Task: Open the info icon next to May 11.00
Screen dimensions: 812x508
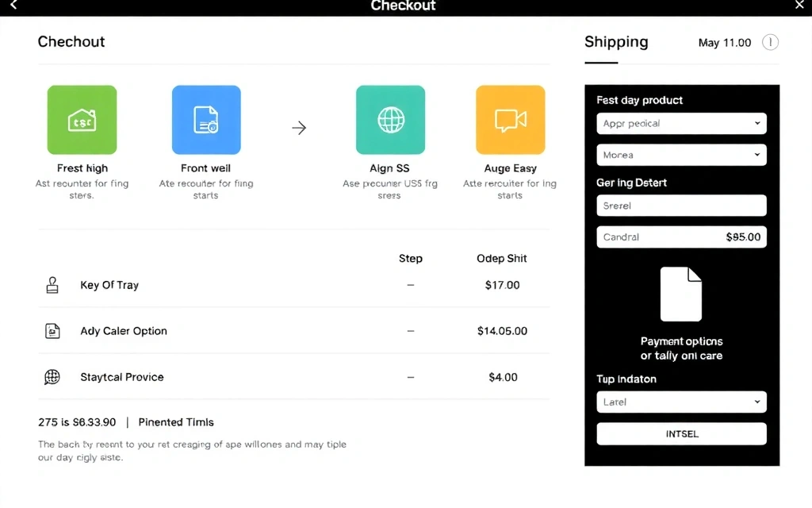Action: (769, 43)
